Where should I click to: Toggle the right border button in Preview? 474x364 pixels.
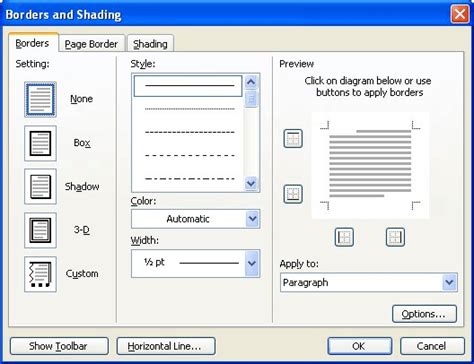tap(395, 237)
